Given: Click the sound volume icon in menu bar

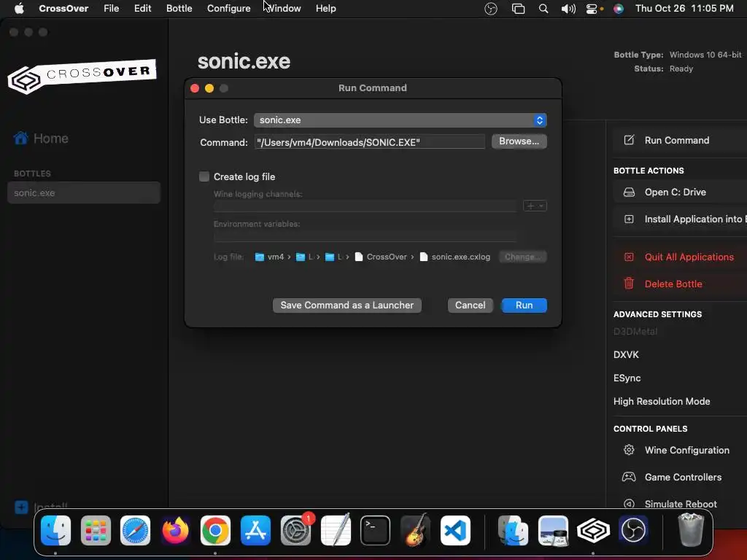Looking at the screenshot, I should pyautogui.click(x=568, y=9).
